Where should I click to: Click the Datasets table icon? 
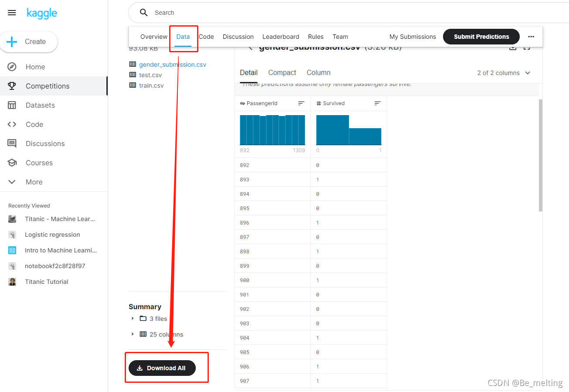click(x=12, y=105)
